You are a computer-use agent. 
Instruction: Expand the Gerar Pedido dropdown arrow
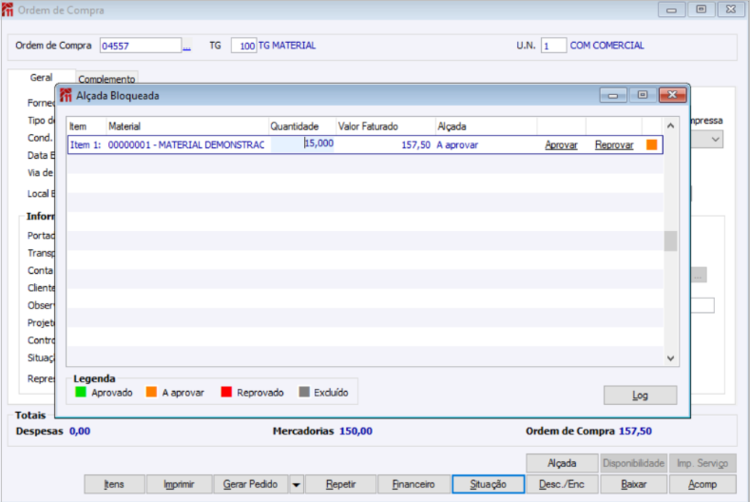click(296, 484)
